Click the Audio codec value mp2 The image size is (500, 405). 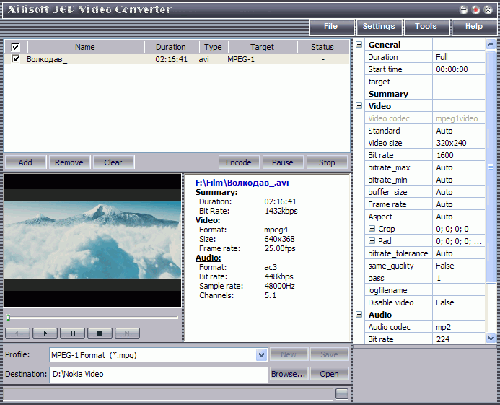(458, 327)
